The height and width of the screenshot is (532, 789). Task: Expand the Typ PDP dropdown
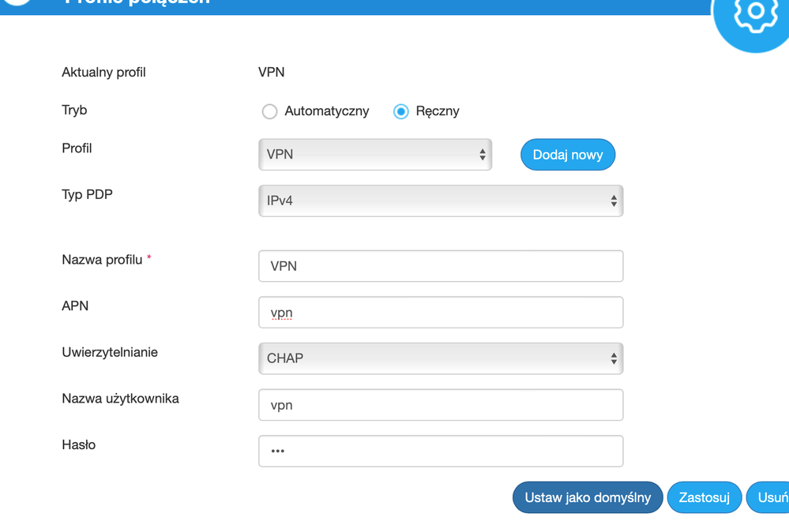[x=441, y=201]
